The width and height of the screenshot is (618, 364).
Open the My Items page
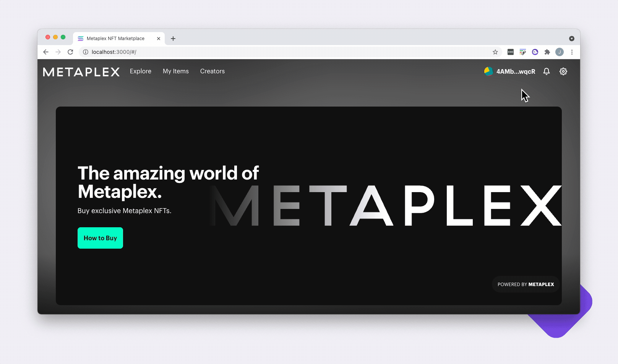[175, 71]
